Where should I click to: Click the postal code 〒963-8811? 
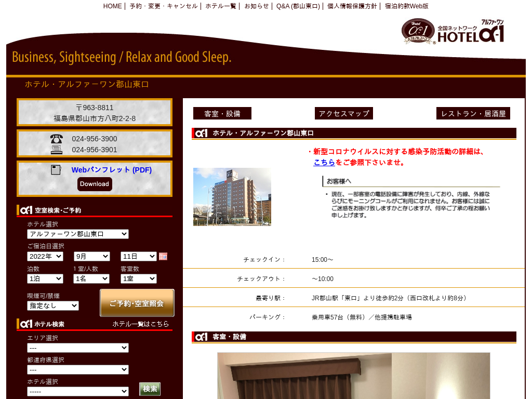95,108
